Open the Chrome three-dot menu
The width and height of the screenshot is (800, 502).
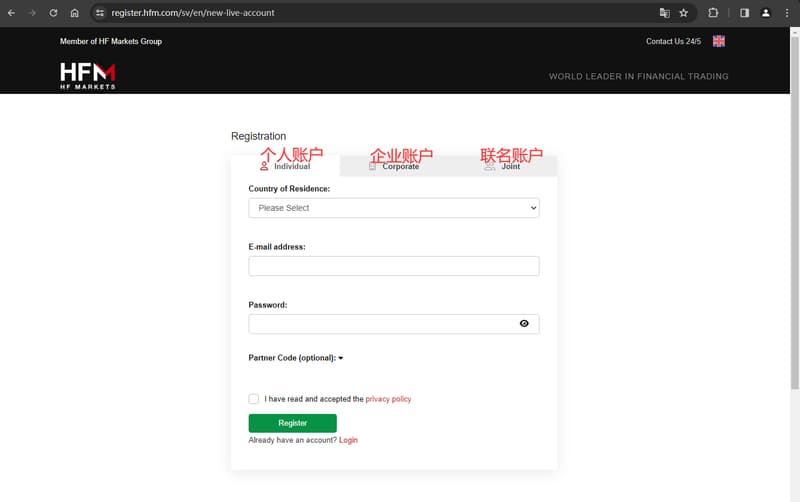click(x=787, y=13)
